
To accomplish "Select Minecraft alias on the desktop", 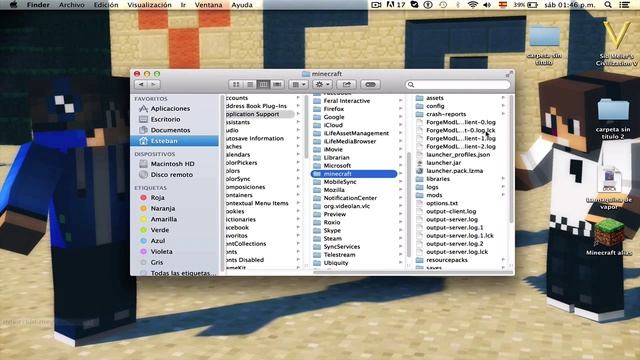I will (609, 238).
